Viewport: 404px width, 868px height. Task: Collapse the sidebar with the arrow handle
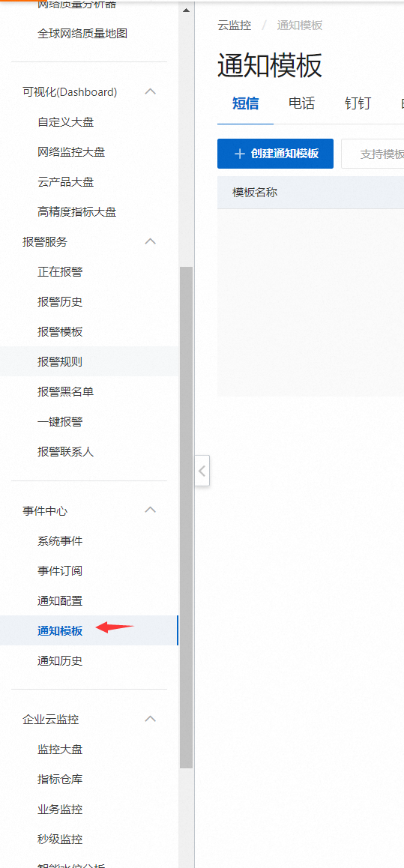(202, 471)
